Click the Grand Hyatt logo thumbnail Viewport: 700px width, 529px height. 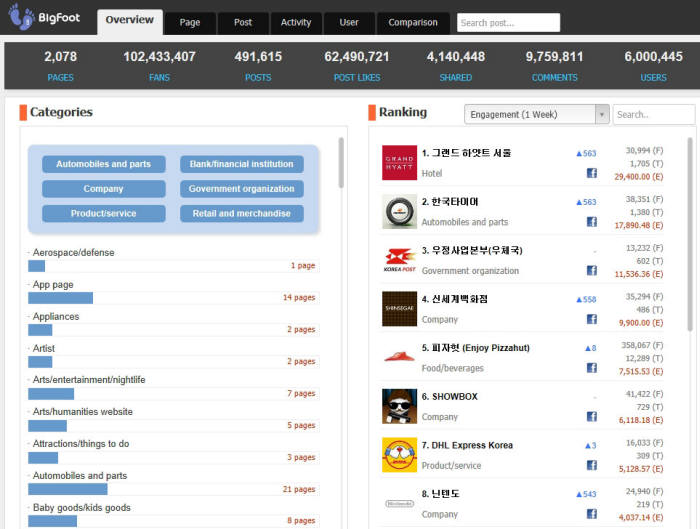coord(399,162)
